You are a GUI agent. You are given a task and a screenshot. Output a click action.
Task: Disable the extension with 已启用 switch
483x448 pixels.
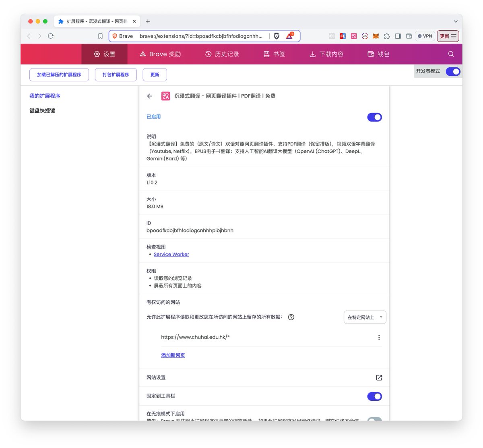tap(374, 117)
